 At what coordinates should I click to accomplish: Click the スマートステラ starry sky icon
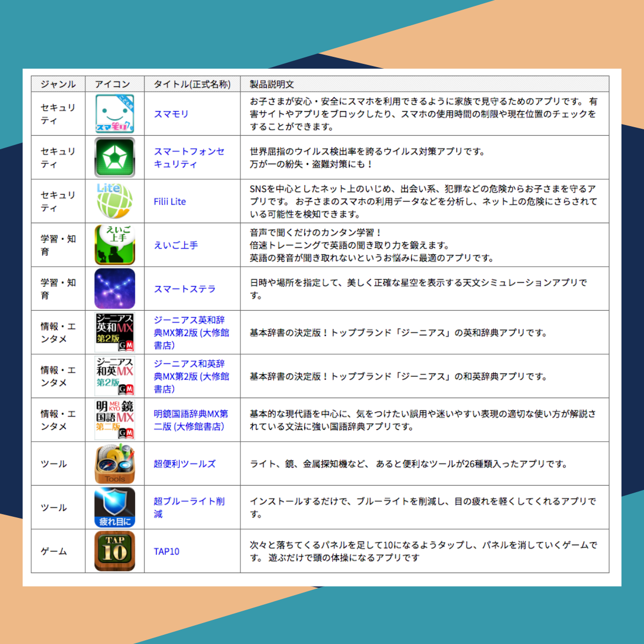click(x=115, y=289)
